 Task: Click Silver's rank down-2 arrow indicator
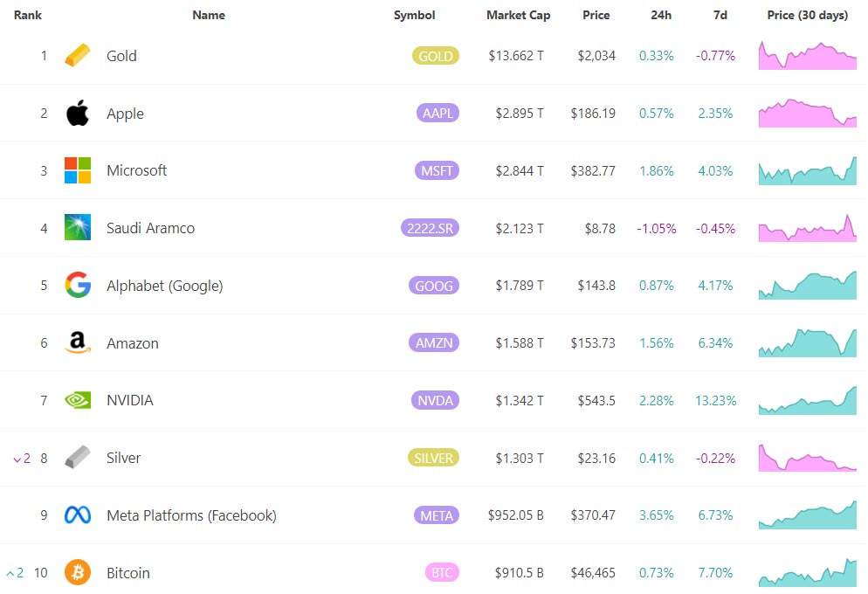(x=22, y=459)
